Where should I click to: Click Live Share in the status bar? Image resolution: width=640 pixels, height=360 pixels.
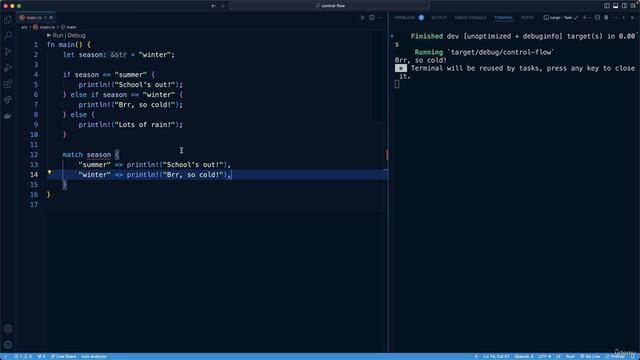(63, 356)
